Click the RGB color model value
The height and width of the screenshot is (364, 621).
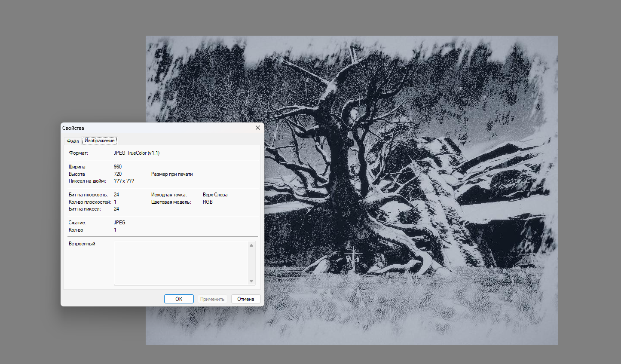(208, 202)
